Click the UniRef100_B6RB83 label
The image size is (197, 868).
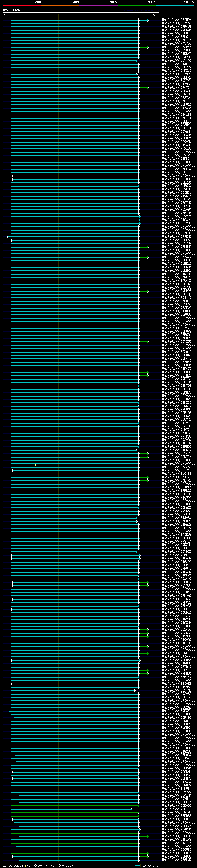coord(177,856)
